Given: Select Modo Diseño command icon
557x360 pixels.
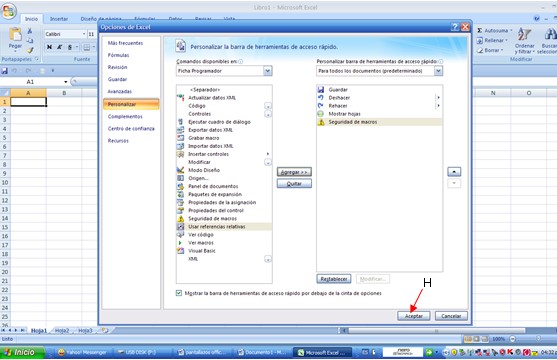Looking at the screenshot, I should 180,170.
